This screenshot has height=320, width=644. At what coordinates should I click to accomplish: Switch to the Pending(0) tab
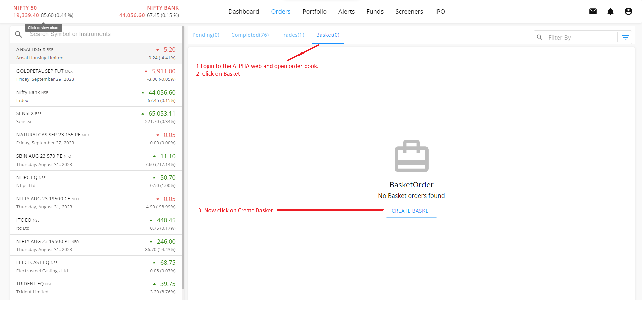coord(206,35)
